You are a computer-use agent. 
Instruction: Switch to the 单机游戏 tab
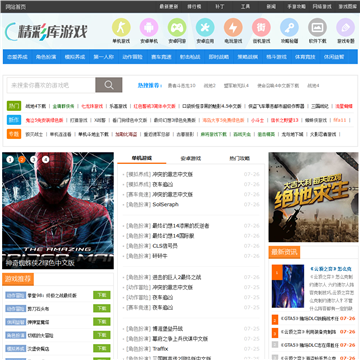[x=142, y=158]
